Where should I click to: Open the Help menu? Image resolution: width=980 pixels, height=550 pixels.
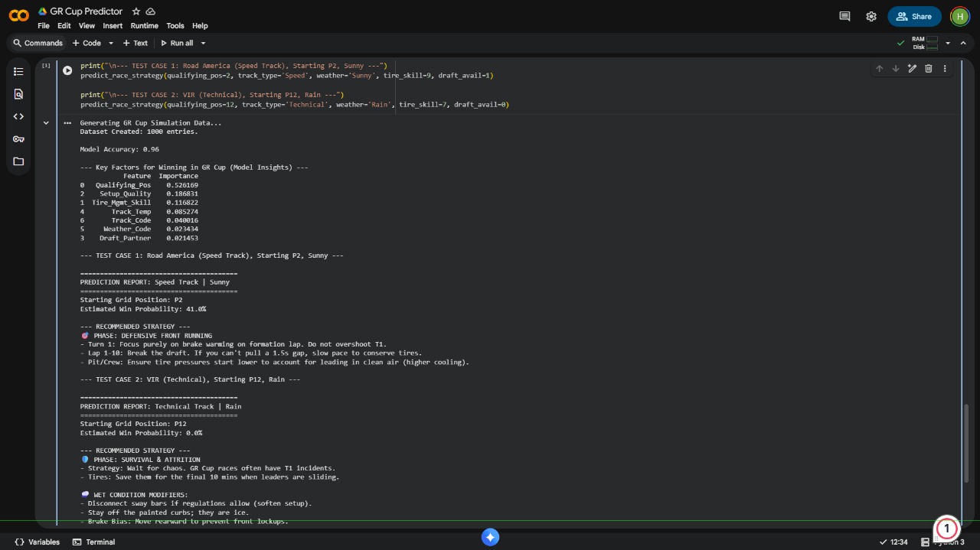coord(200,25)
